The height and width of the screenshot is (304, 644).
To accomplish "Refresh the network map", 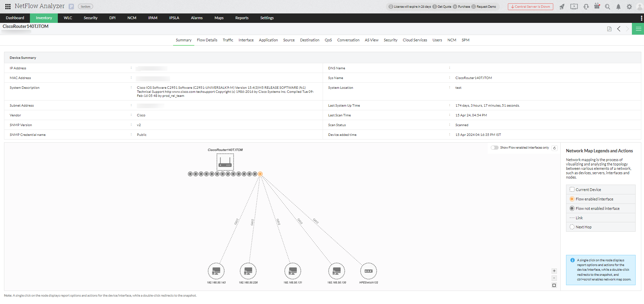I will click(x=555, y=148).
